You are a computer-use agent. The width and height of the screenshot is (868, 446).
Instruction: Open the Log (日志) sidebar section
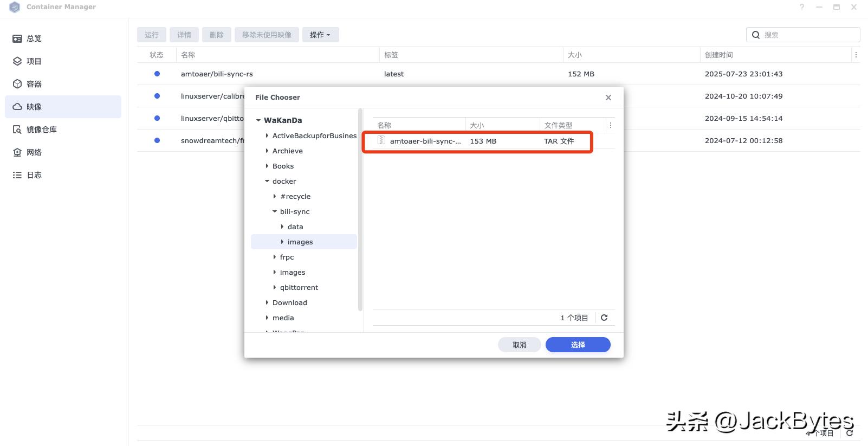(x=63, y=175)
